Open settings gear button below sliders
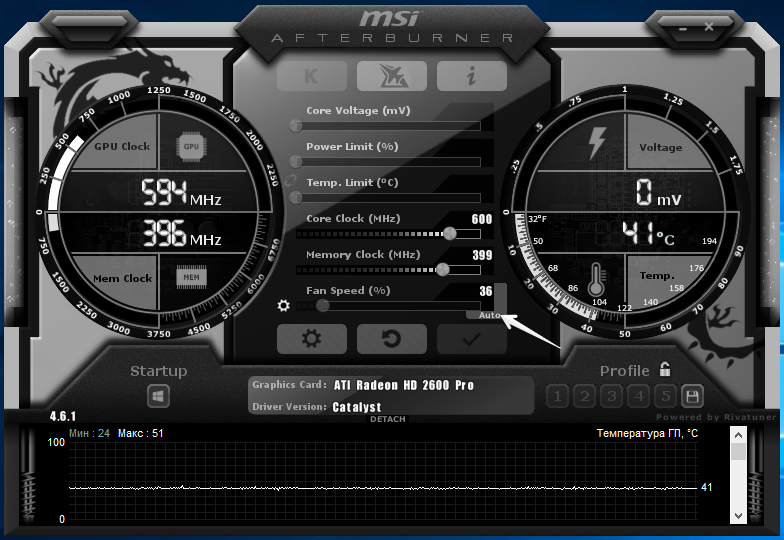Screen dimensions: 784x540 click(x=312, y=338)
